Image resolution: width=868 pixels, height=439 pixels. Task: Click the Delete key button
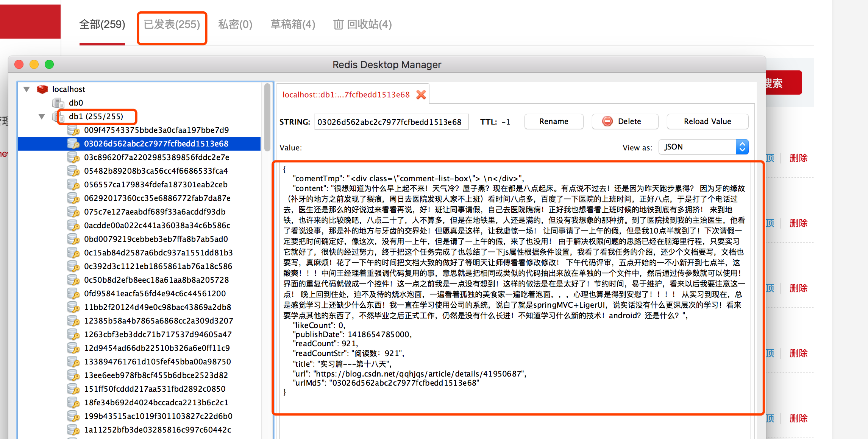click(625, 121)
